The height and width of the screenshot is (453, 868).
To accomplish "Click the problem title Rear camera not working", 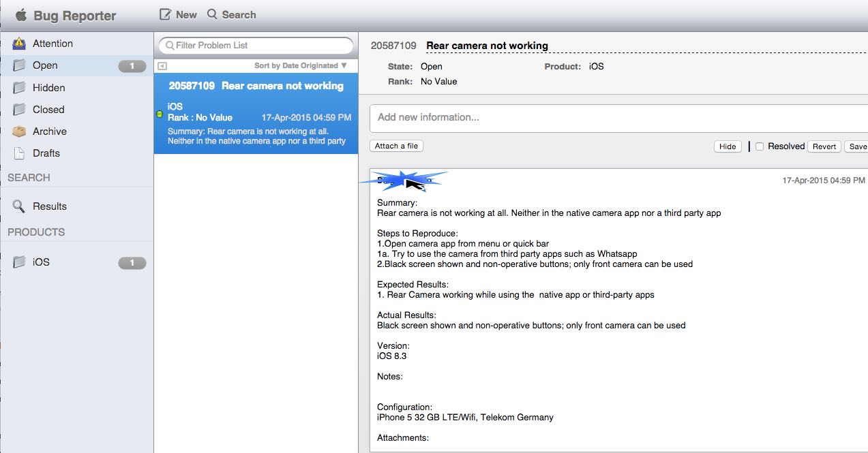I will [487, 46].
